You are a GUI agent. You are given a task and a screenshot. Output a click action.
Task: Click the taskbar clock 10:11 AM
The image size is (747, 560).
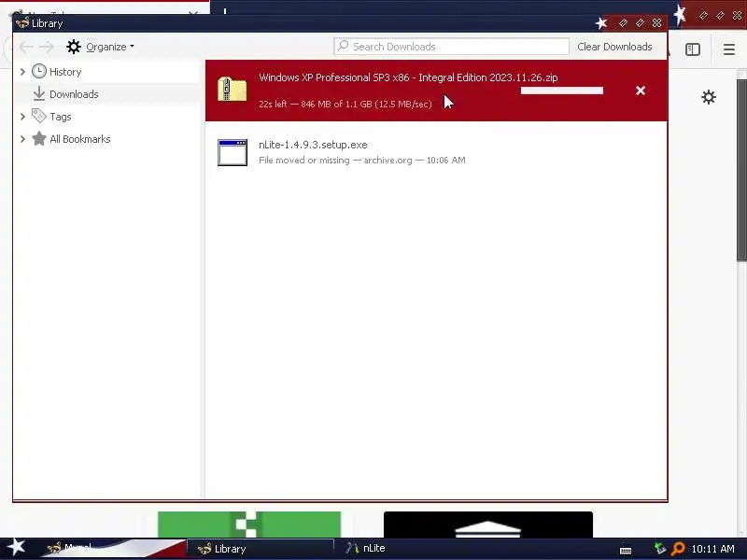[x=712, y=549]
